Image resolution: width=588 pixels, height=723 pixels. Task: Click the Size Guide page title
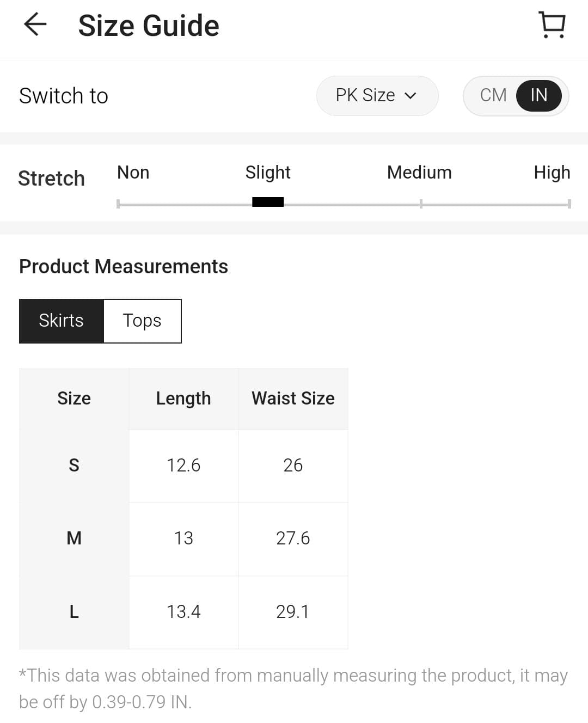[149, 26]
